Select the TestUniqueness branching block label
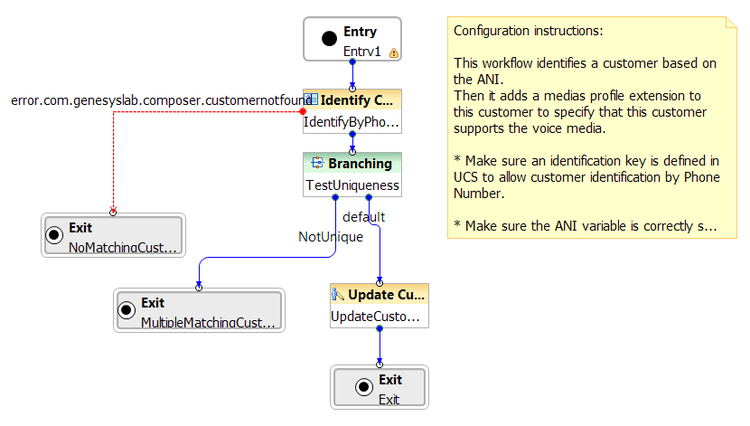Image resolution: width=750 pixels, height=426 pixels. [353, 185]
